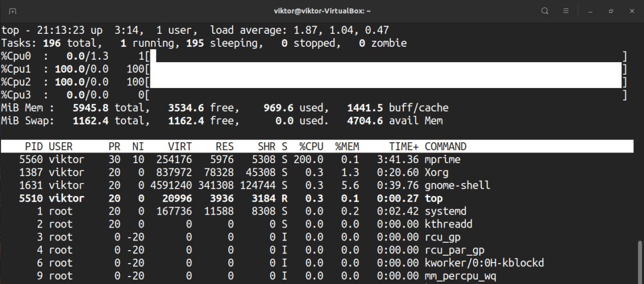Click the rcu_par_gp command text
The width and height of the screenshot is (644, 284).
pos(455,250)
